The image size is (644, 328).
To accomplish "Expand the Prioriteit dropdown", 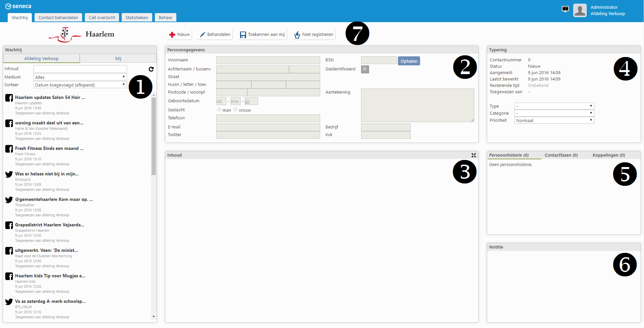I will (554, 120).
